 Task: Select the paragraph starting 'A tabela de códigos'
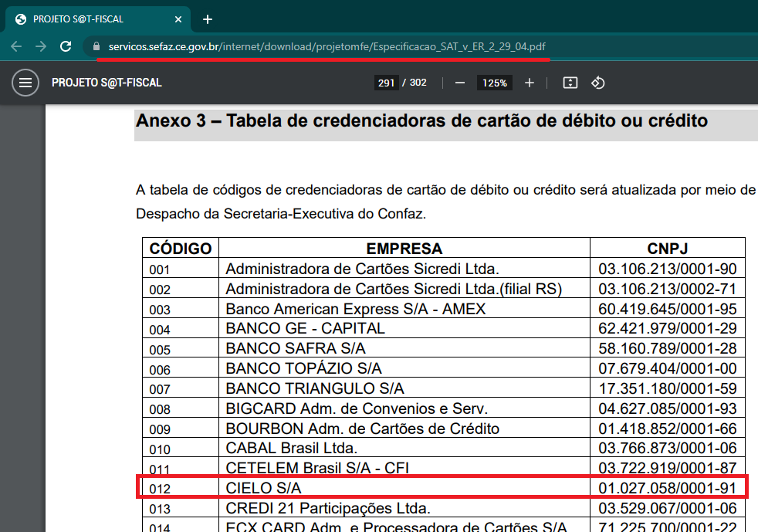(445, 202)
